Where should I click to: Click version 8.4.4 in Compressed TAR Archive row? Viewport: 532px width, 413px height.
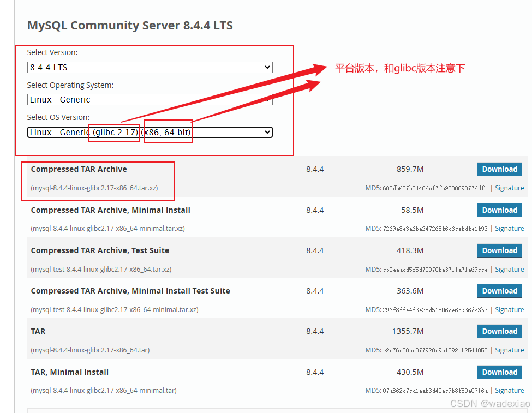point(315,169)
